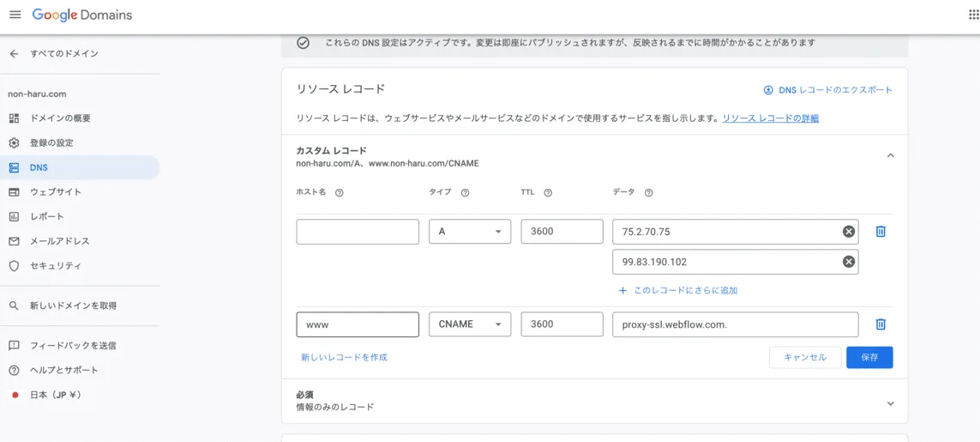Clear the 99.83.190.102 value
This screenshot has width=980, height=442.
(x=849, y=262)
